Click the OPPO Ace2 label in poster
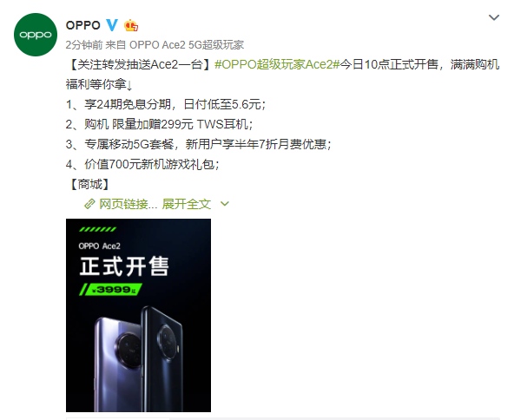This screenshot has height=420, width=514. click(99, 246)
